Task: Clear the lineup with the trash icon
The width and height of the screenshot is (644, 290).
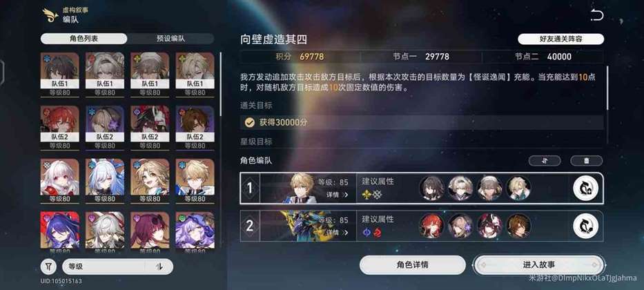Action: point(587,161)
